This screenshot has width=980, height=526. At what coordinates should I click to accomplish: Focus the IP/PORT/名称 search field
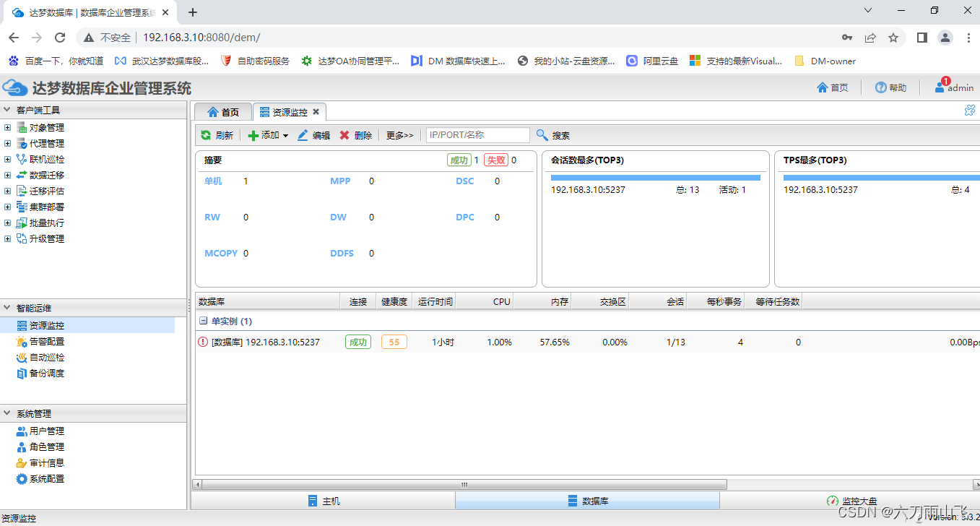(477, 135)
